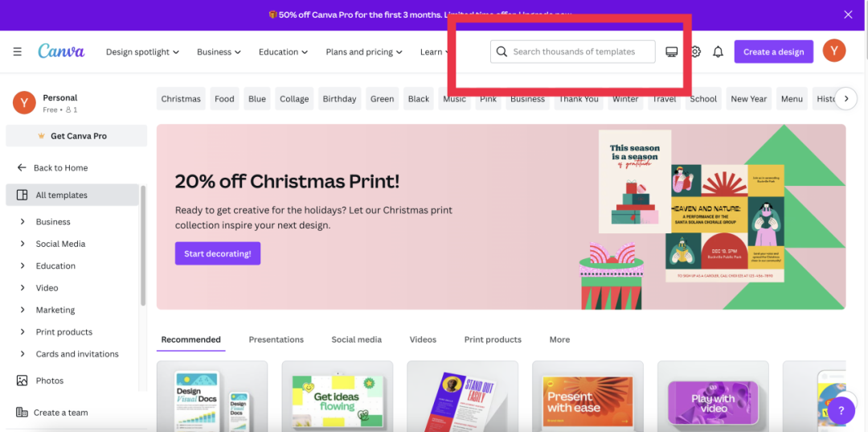Click the Photos sidebar icon
The height and width of the screenshot is (432, 868).
(23, 381)
